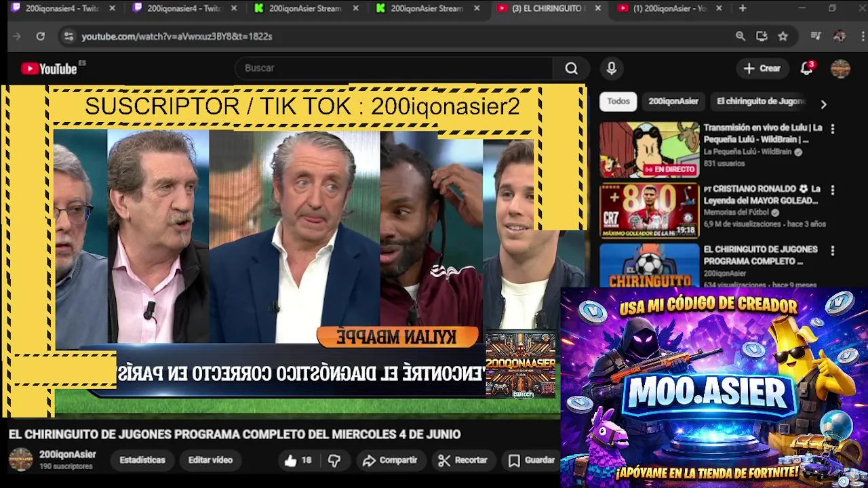This screenshot has width=868, height=488.
Task: Click the Crear button
Action: click(762, 68)
